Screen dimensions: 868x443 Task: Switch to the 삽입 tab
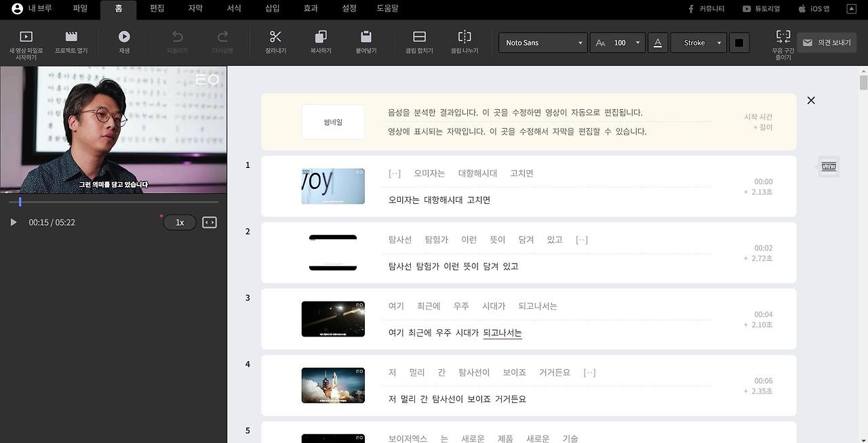tap(272, 9)
